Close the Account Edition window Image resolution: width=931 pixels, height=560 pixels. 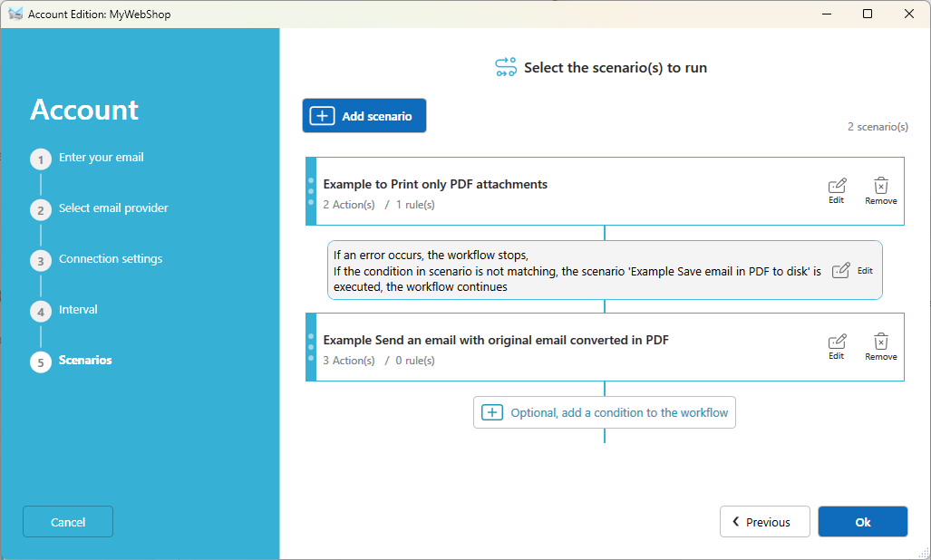click(909, 14)
